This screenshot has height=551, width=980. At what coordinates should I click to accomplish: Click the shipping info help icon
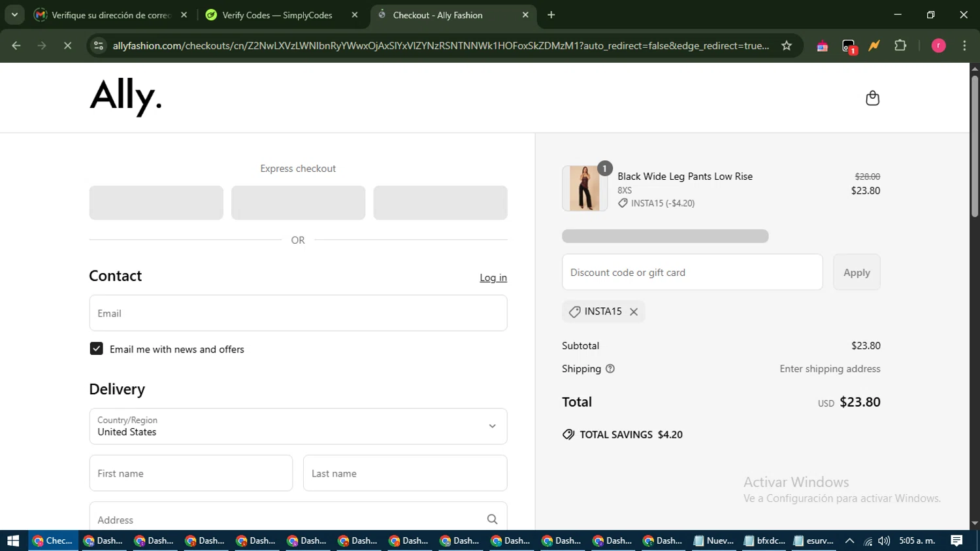pos(610,369)
